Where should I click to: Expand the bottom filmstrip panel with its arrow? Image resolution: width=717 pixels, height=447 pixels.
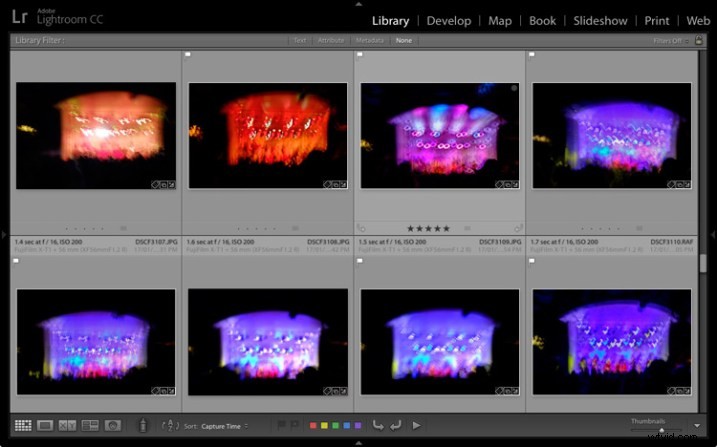click(x=358, y=443)
